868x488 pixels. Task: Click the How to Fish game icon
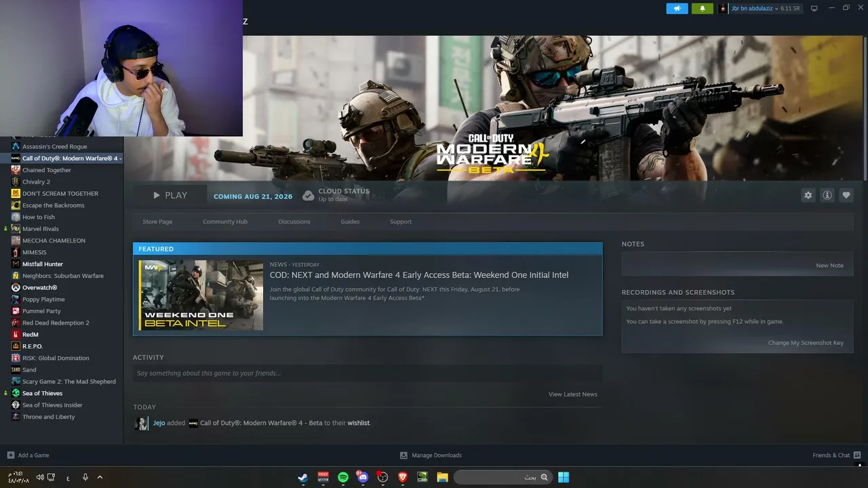click(x=16, y=217)
